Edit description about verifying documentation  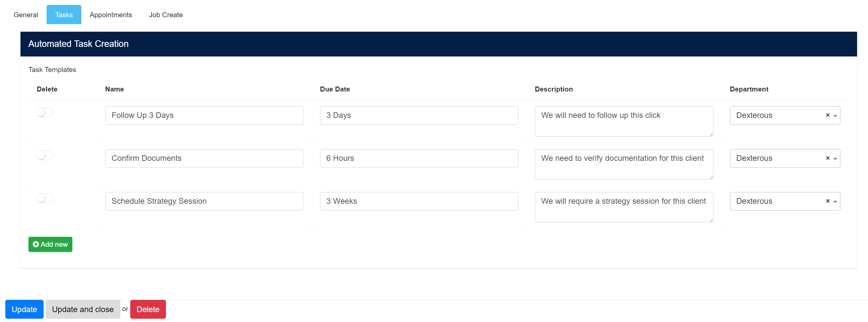click(624, 164)
